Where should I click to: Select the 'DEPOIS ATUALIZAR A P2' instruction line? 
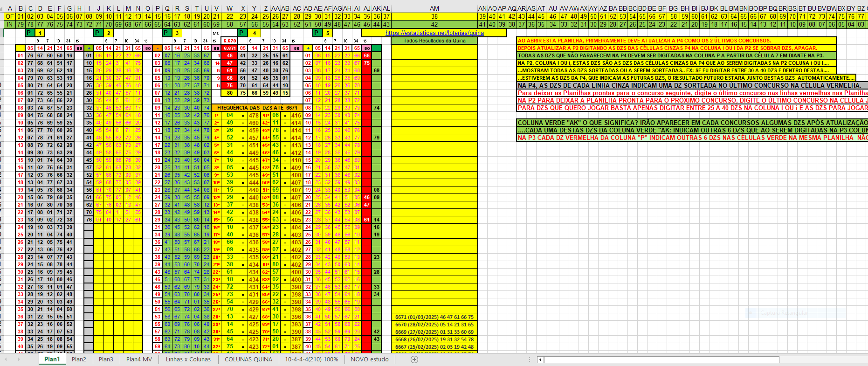click(676, 48)
